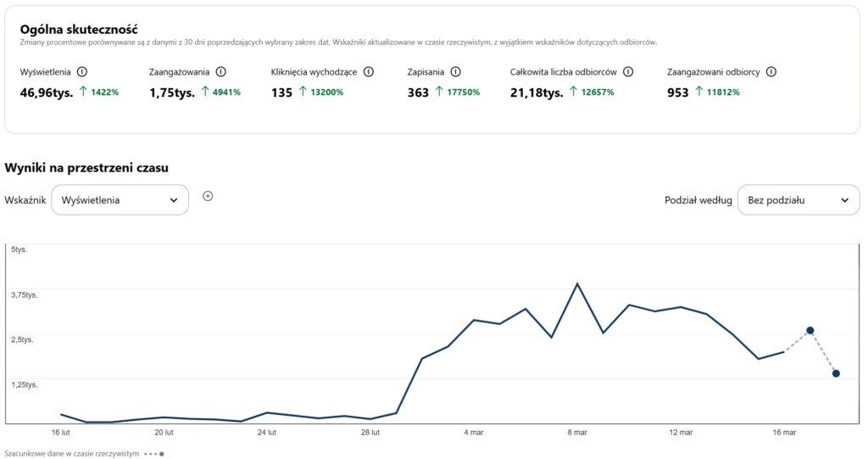Click the 135 outbound clicks figure
Image resolution: width=868 pixels, height=459 pixels.
pyautogui.click(x=281, y=92)
